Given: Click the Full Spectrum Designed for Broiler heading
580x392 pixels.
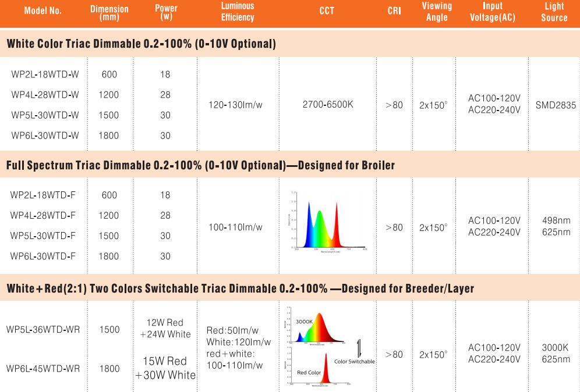Looking at the screenshot, I should pos(200,165).
